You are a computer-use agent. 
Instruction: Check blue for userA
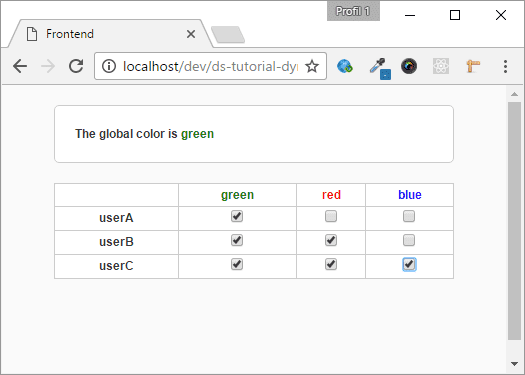(409, 216)
